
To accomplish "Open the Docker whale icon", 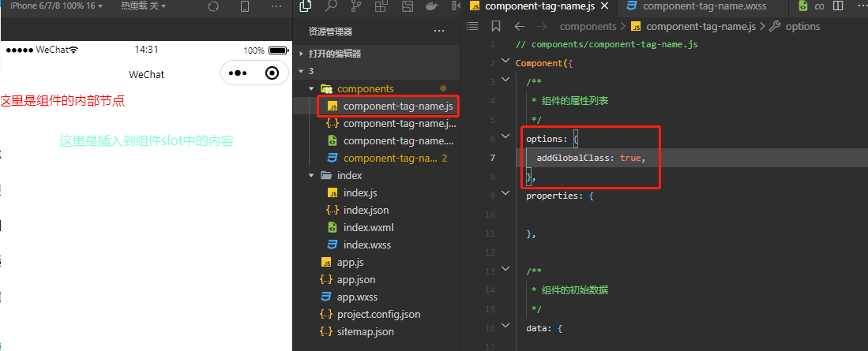I will pyautogui.click(x=432, y=6).
